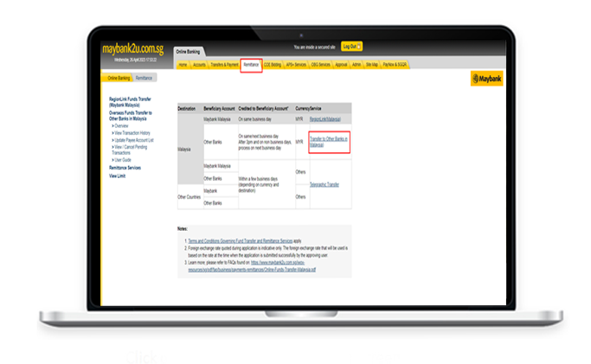The height and width of the screenshot is (364, 591).
Task: Select the top Online Banking tab
Action: point(188,52)
